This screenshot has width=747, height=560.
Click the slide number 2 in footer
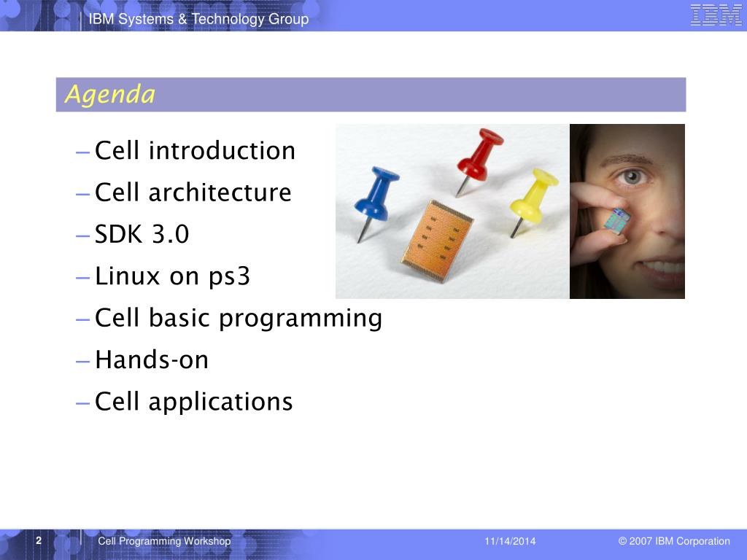point(39,540)
